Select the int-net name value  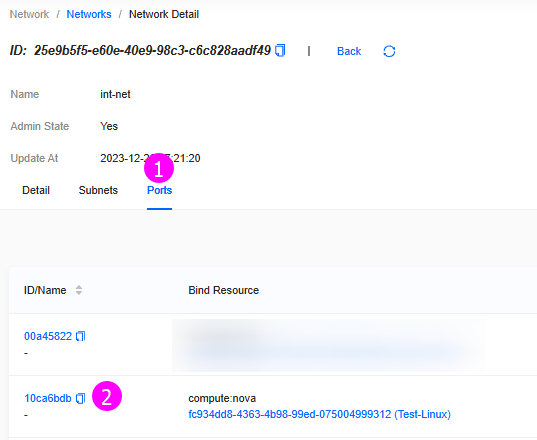pyautogui.click(x=115, y=94)
